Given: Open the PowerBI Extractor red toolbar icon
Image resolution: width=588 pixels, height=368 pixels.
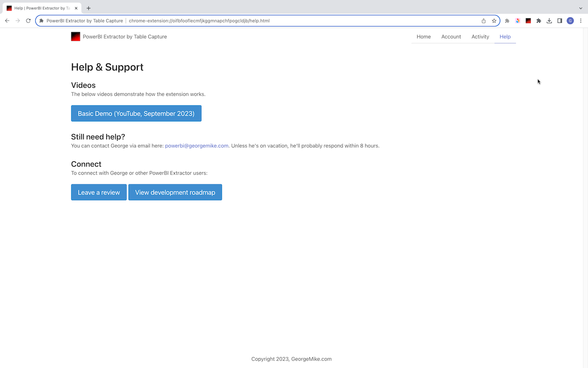Looking at the screenshot, I should (x=528, y=21).
